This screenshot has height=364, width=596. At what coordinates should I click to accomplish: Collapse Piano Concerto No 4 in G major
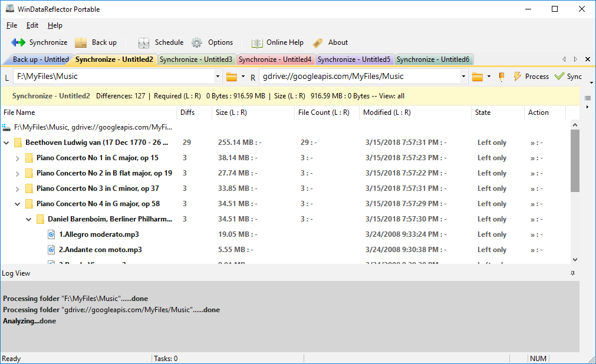17,204
